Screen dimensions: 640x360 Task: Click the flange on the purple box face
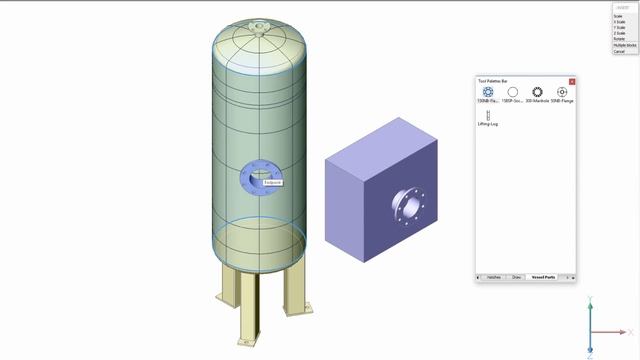[x=408, y=206]
